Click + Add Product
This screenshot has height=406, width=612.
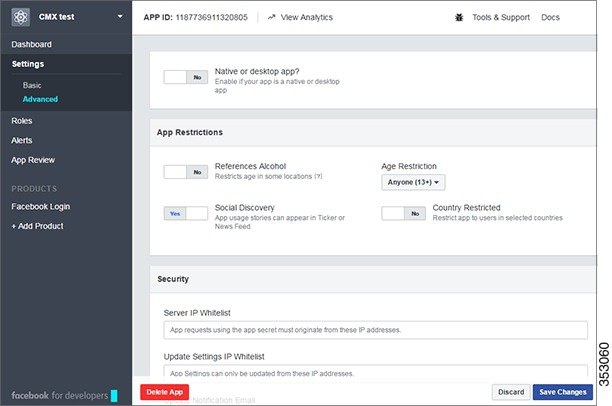click(37, 226)
